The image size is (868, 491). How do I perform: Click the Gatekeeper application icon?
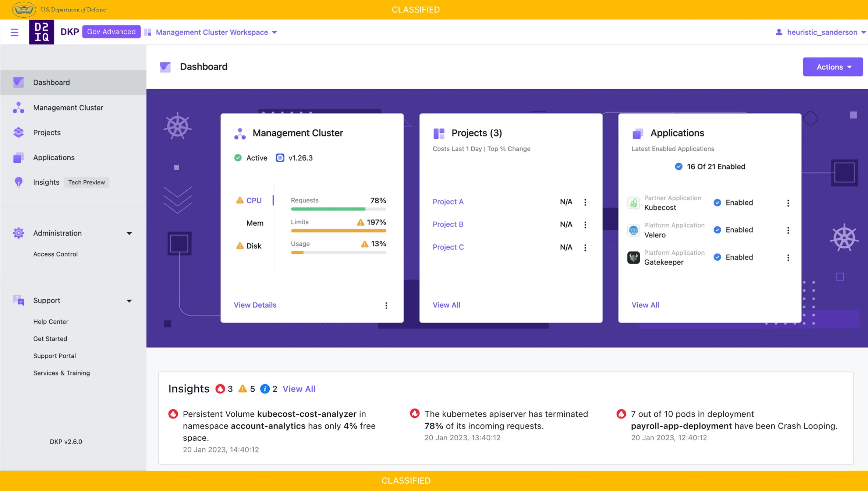[633, 257]
